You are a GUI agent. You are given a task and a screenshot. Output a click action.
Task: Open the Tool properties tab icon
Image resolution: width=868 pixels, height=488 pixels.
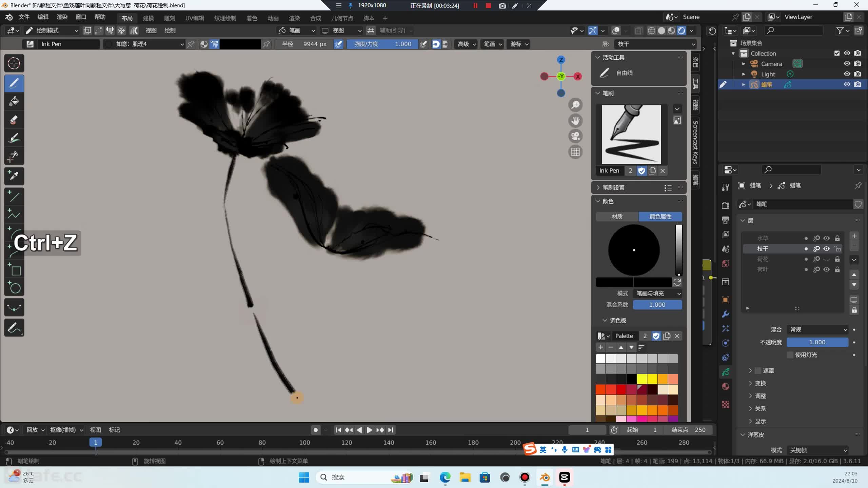pyautogui.click(x=725, y=187)
